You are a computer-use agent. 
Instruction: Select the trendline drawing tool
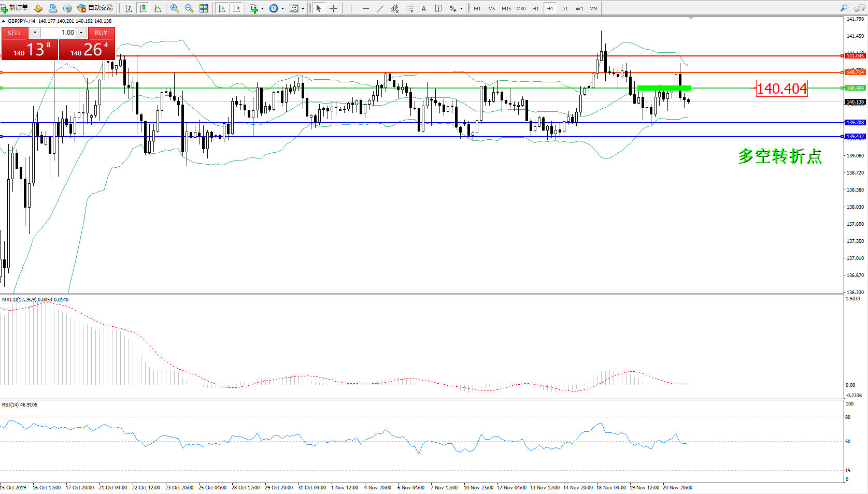(380, 8)
